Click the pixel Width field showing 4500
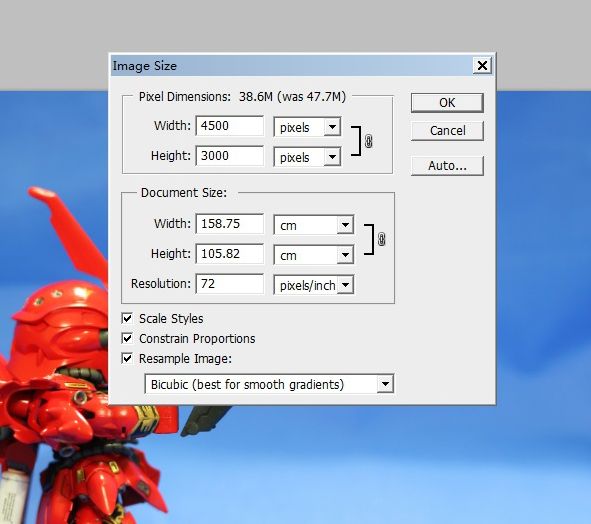The height and width of the screenshot is (524, 591). pyautogui.click(x=230, y=126)
